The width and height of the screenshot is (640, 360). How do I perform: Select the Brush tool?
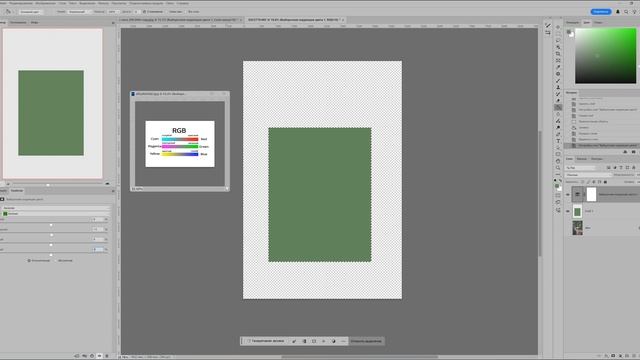558,81
